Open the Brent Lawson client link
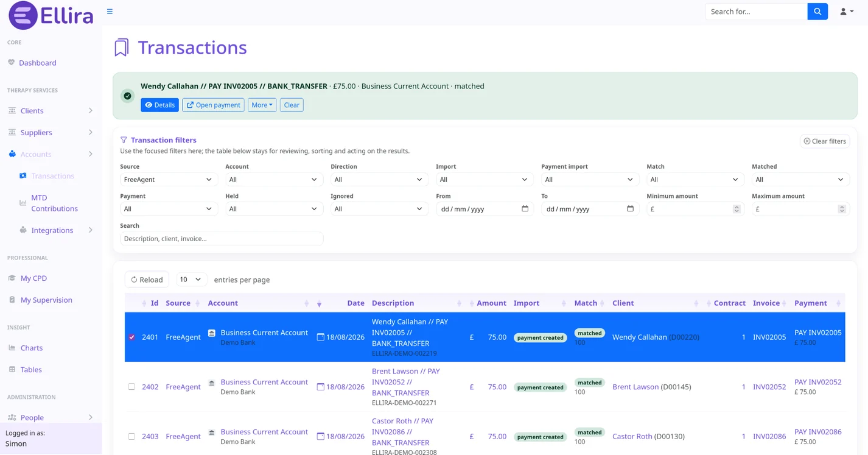 pos(635,387)
